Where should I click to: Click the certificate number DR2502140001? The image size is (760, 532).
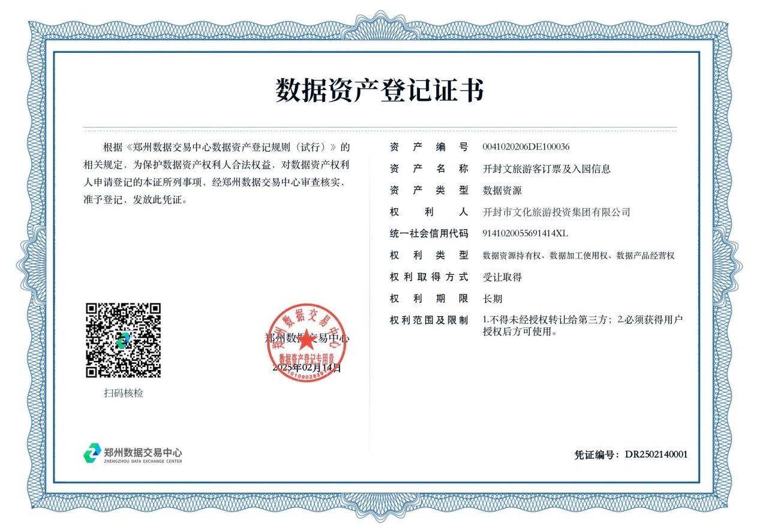656,455
